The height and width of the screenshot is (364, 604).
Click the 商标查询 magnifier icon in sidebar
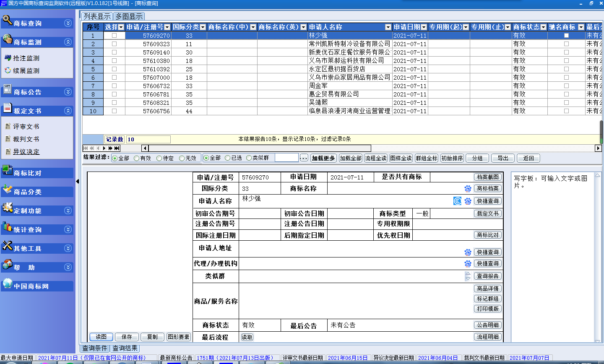point(7,20)
